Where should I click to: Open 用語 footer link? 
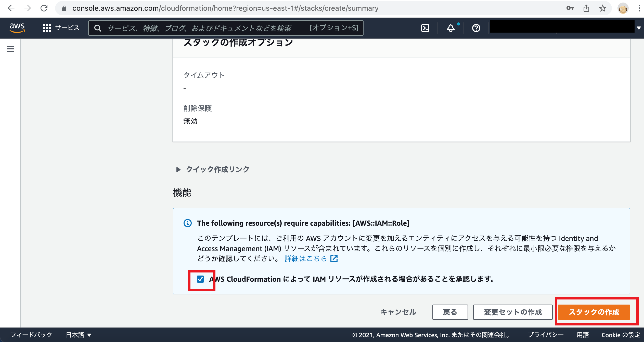(583, 335)
